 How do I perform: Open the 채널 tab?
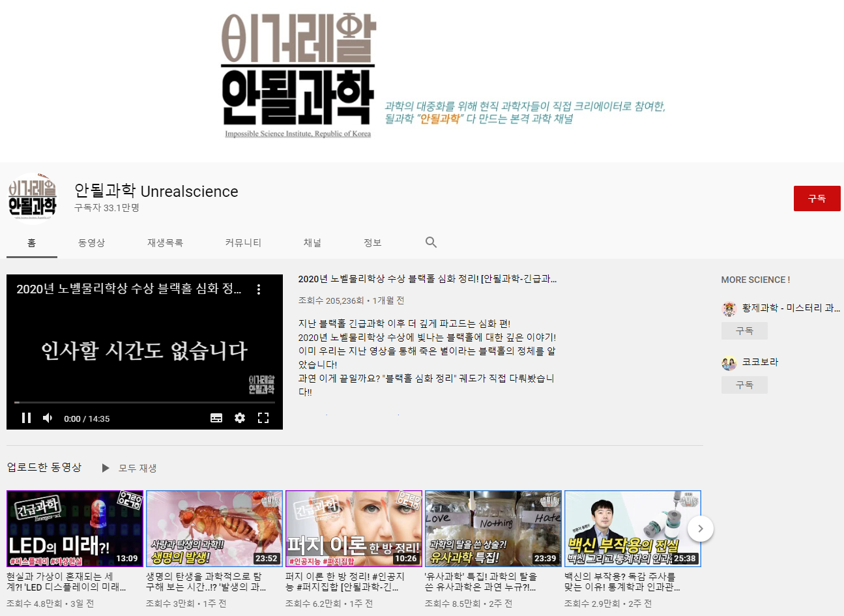tap(312, 242)
